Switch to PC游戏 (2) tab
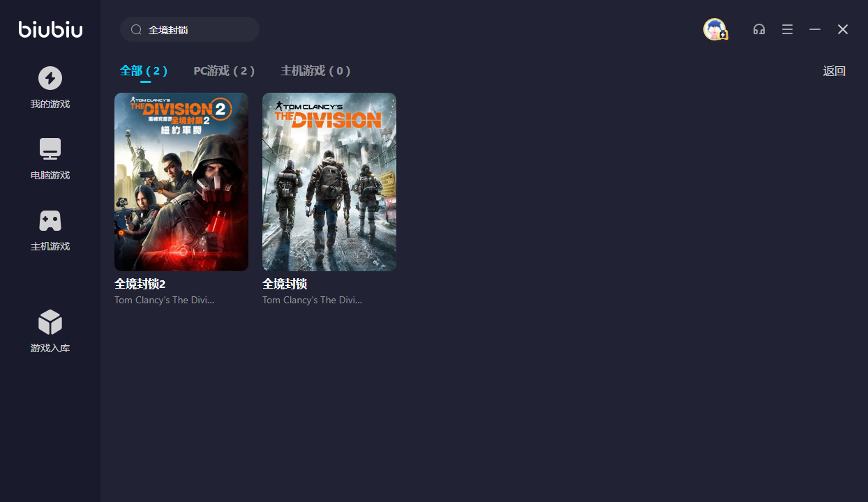Viewport: 868px width, 502px height. pyautogui.click(x=224, y=71)
